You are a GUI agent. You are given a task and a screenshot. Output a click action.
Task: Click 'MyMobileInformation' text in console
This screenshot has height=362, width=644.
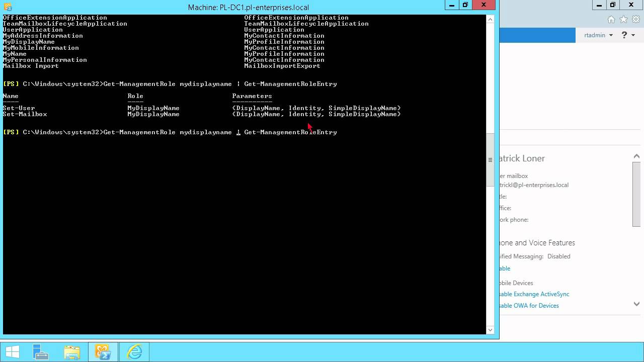click(41, 48)
